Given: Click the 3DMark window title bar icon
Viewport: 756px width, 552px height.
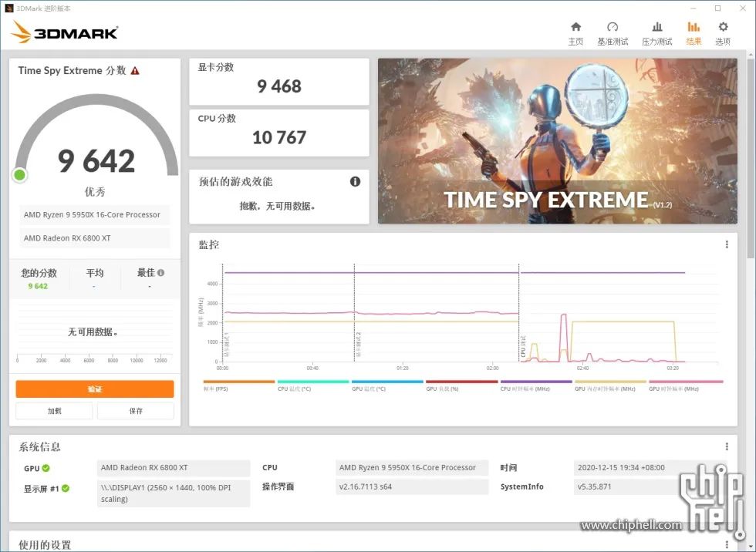Looking at the screenshot, I should pos(8,8).
